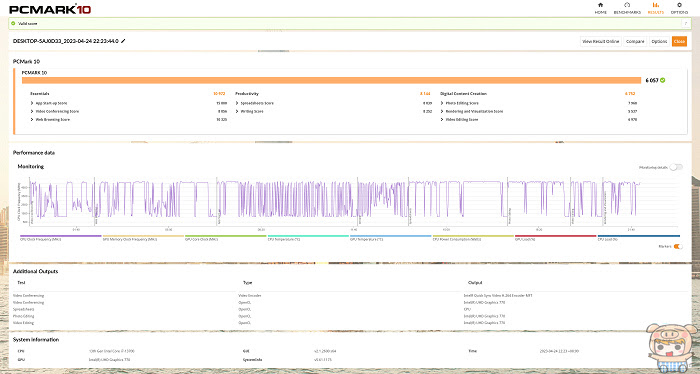Click View Result Online button

pos(600,41)
